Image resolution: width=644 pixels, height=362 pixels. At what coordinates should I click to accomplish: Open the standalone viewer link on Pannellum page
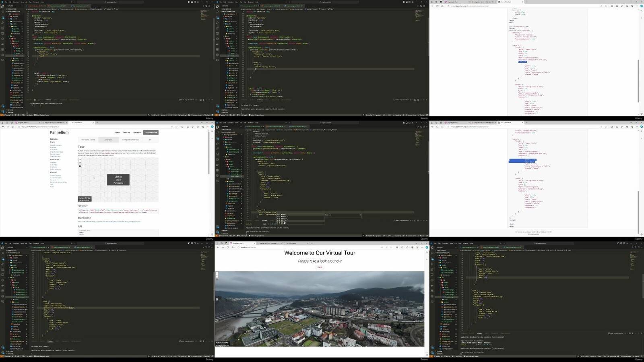pos(109,221)
